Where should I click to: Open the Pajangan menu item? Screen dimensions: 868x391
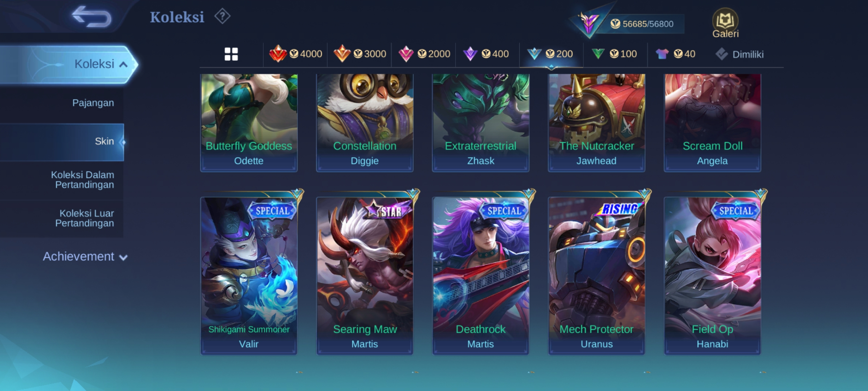[93, 103]
